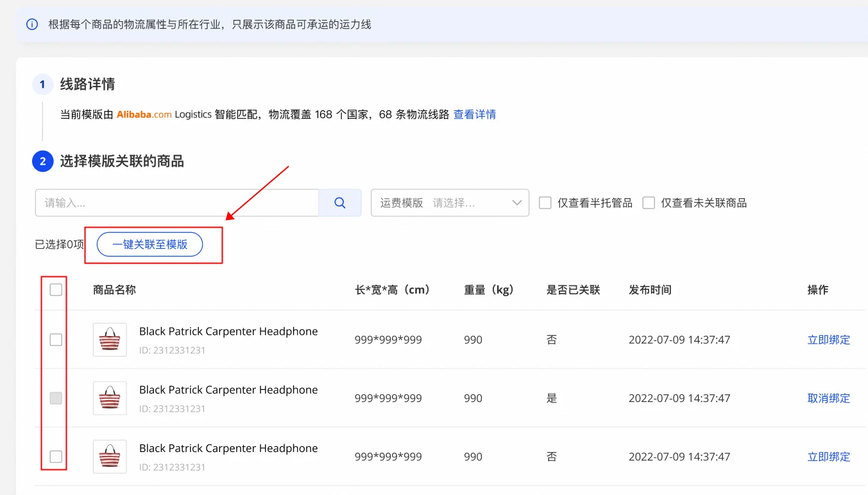Click 立即绑定 for the third product
This screenshot has height=495, width=868.
(x=828, y=457)
